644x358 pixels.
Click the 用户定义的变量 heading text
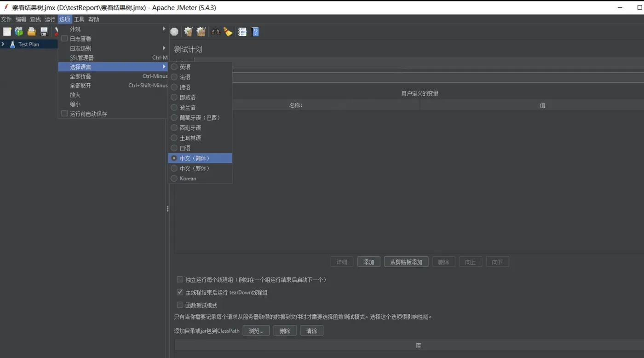[x=420, y=93]
